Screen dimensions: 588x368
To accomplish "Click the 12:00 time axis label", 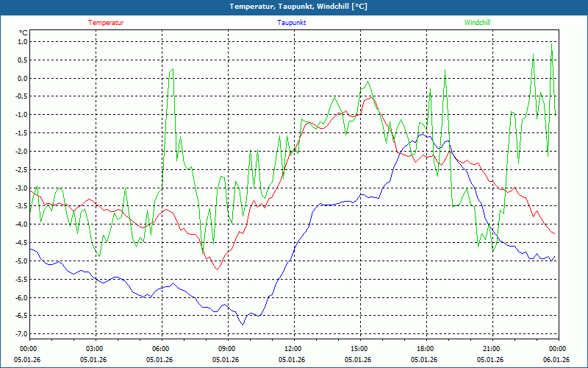I will point(293,348).
